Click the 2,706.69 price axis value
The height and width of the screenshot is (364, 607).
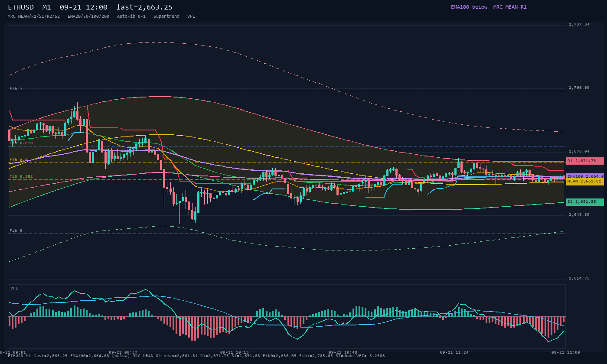pyautogui.click(x=579, y=88)
